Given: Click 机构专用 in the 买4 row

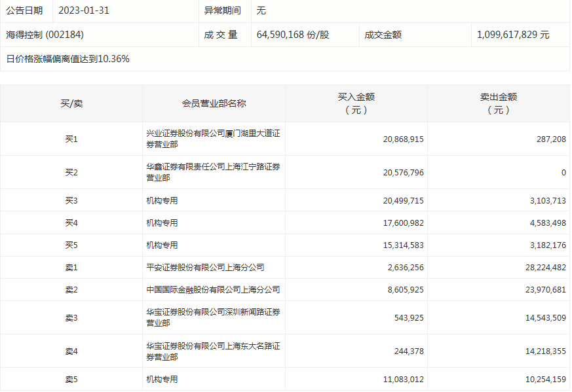Looking at the screenshot, I should (x=162, y=223).
